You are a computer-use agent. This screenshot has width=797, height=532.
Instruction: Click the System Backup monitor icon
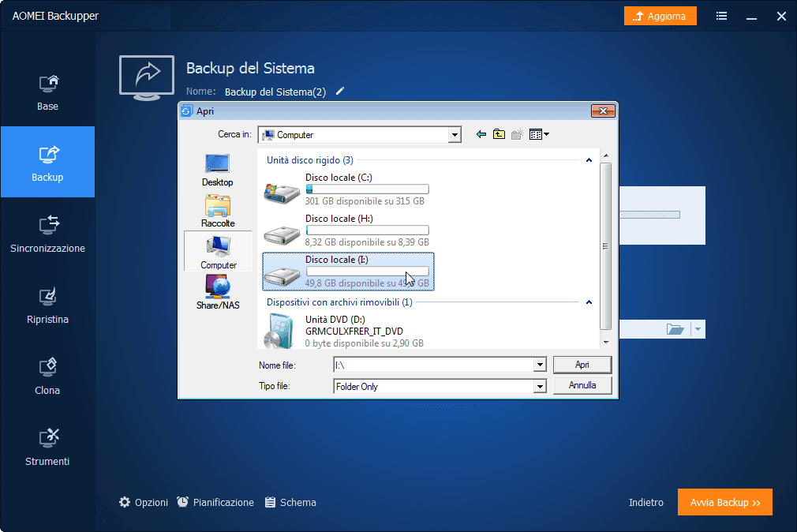click(147, 77)
